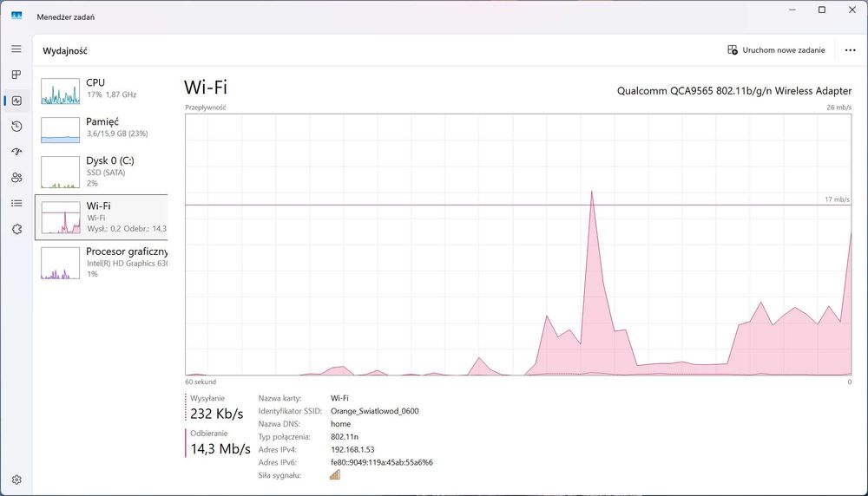The image size is (868, 496).
Task: Go to Startup apps sidebar icon
Action: click(16, 152)
